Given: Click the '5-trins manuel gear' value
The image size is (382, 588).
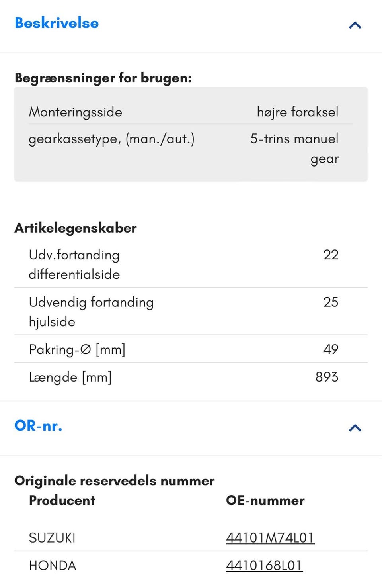Looking at the screenshot, I should [x=294, y=148].
